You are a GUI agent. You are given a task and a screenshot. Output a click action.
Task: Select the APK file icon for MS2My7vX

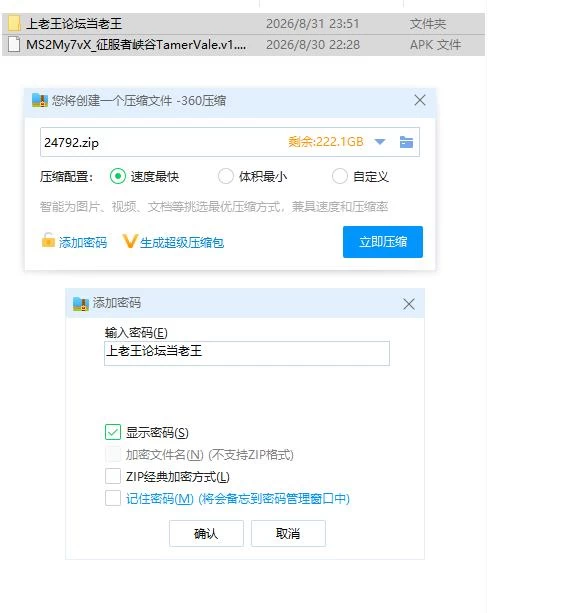14,45
